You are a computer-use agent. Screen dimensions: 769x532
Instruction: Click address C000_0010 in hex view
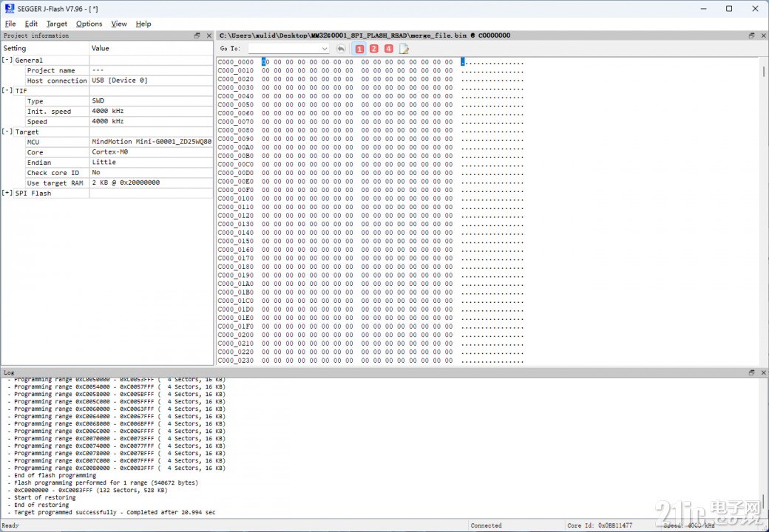(236, 70)
